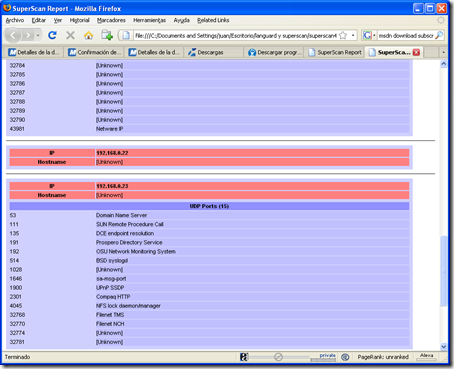Open the Related Links menu
Screen dimensions: 454x369
[x=213, y=20]
